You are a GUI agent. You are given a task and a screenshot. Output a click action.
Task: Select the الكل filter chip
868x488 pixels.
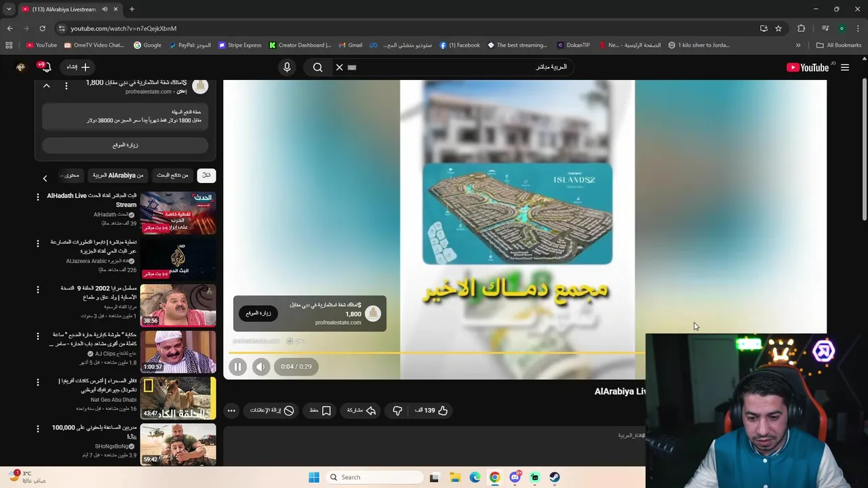point(206,176)
